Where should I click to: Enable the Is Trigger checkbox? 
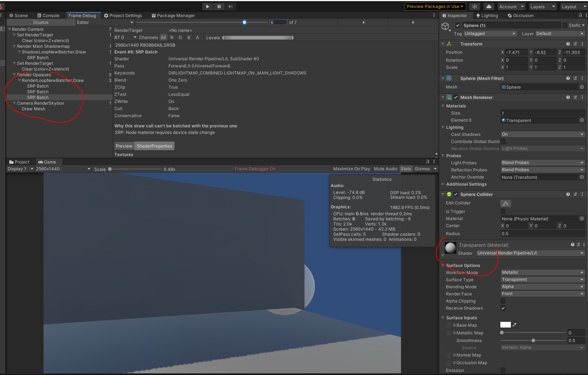click(503, 212)
